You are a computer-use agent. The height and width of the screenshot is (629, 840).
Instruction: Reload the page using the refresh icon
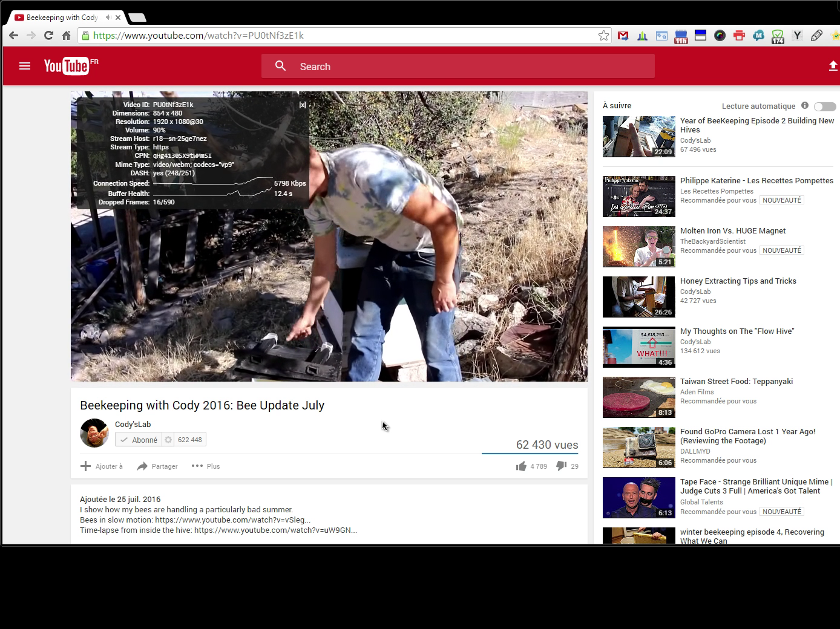48,36
